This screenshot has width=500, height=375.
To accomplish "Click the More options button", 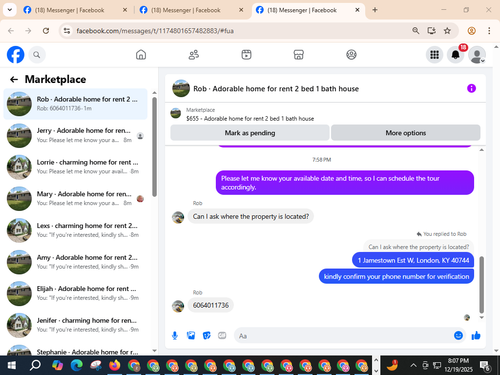I will coord(406,133).
